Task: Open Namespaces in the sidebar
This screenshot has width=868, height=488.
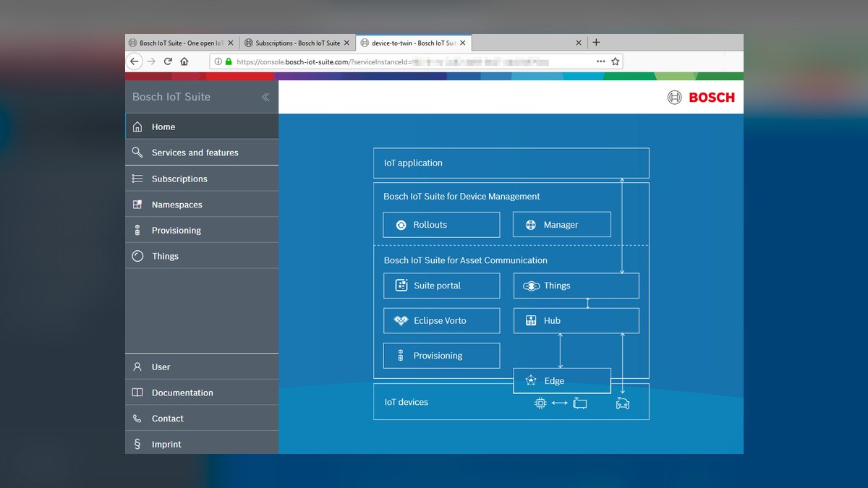Action: (202, 205)
